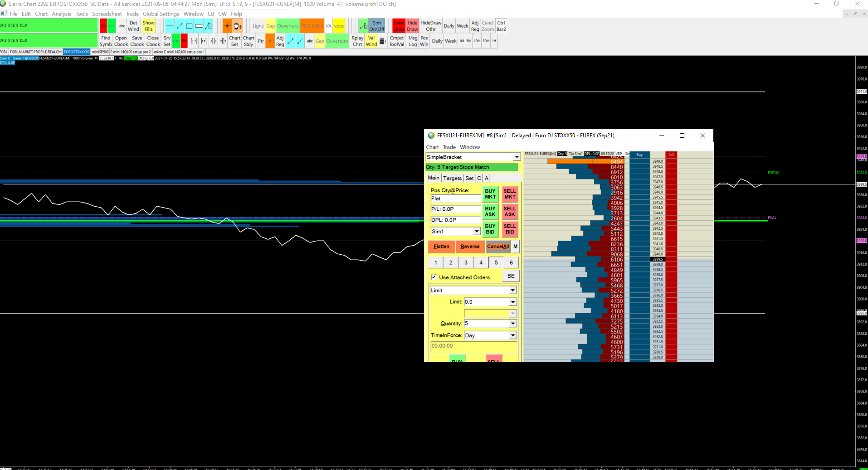The width and height of the screenshot is (868, 470).
Task: Select the outlined rectangle drawing tool
Action: [x=189, y=26]
